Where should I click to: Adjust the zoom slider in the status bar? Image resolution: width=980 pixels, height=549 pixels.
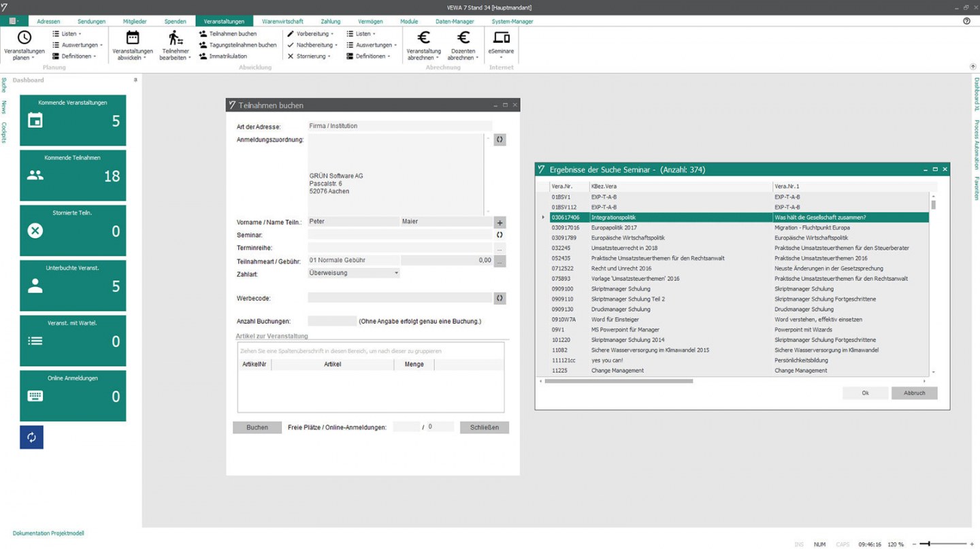click(x=943, y=544)
